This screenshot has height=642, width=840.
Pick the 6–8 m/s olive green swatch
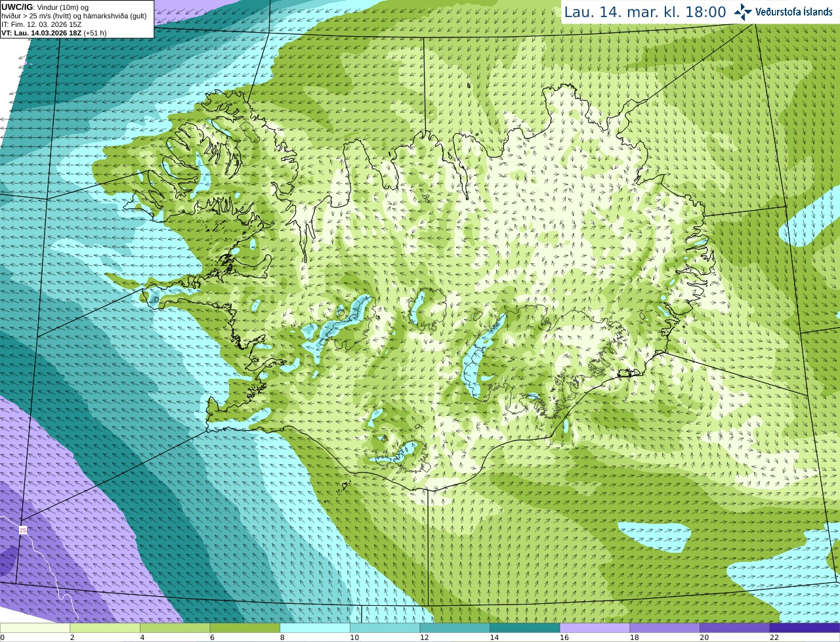tap(245, 628)
